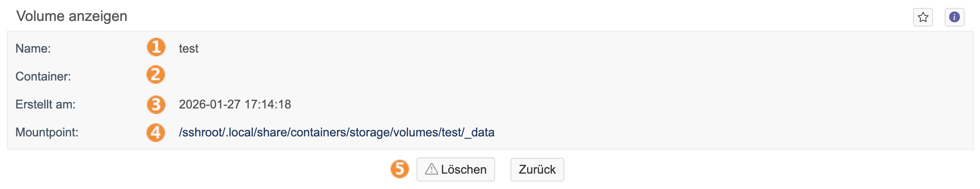The width and height of the screenshot is (980, 189).
Task: Click orange marker number 1
Action: coord(156,47)
